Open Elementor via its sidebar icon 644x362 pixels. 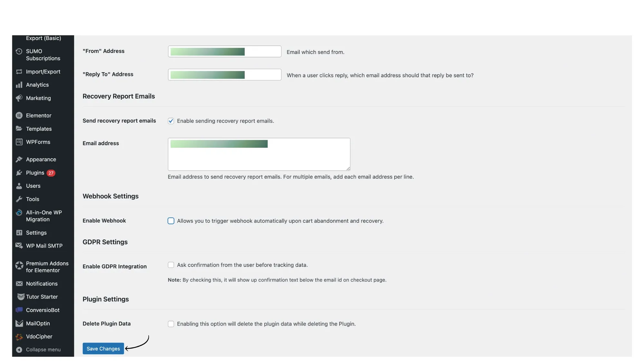tap(19, 116)
